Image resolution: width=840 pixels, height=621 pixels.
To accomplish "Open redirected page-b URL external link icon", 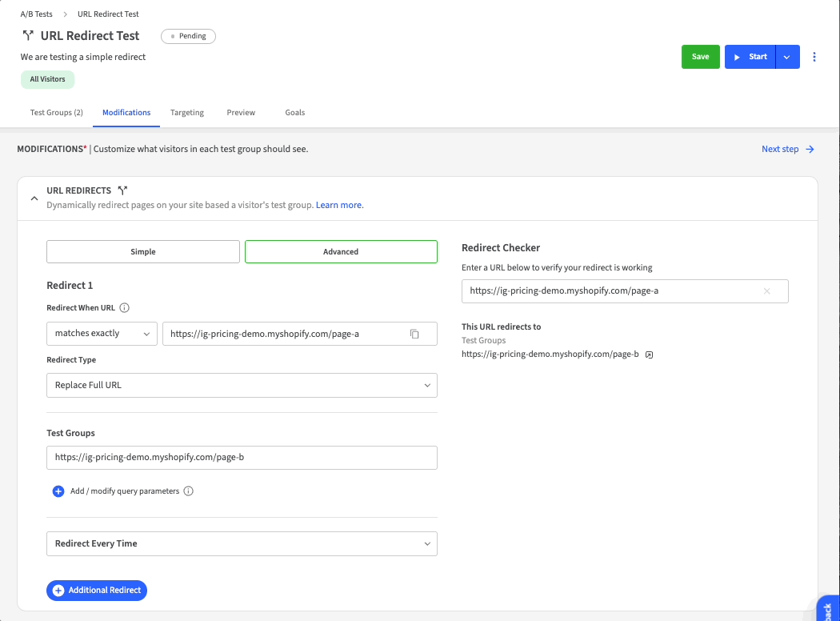I will click(x=649, y=354).
